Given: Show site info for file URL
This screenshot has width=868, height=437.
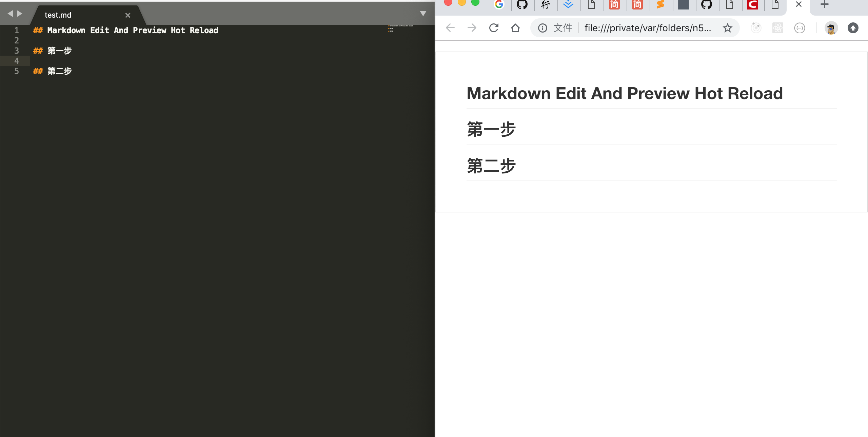Looking at the screenshot, I should coord(542,28).
